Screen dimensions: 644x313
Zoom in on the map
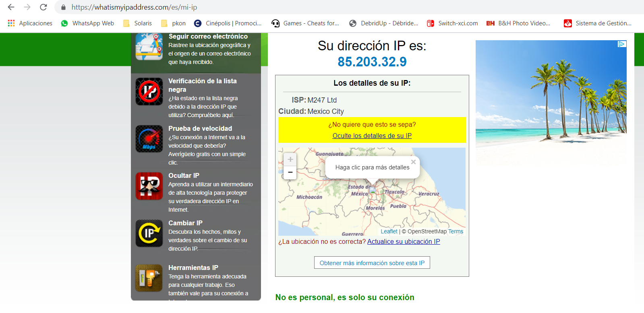(x=290, y=160)
